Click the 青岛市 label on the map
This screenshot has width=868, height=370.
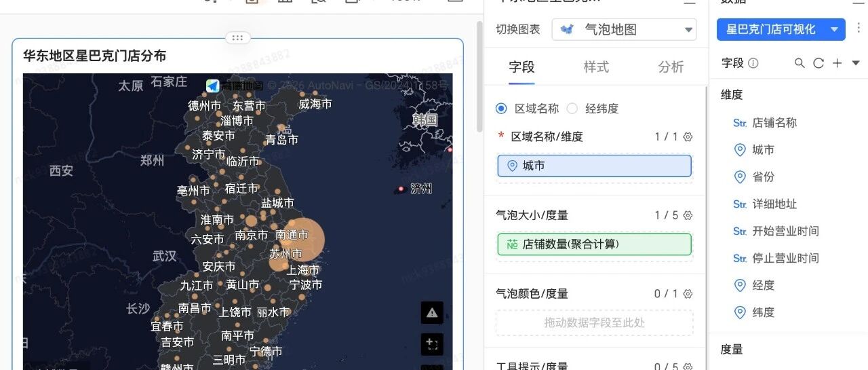click(x=281, y=140)
